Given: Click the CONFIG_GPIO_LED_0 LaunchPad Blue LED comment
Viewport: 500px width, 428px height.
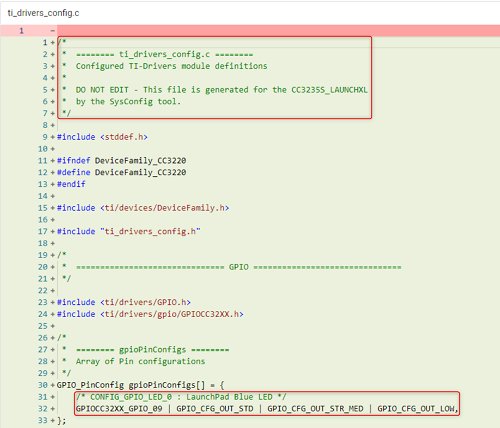Looking at the screenshot, I should tap(181, 397).
